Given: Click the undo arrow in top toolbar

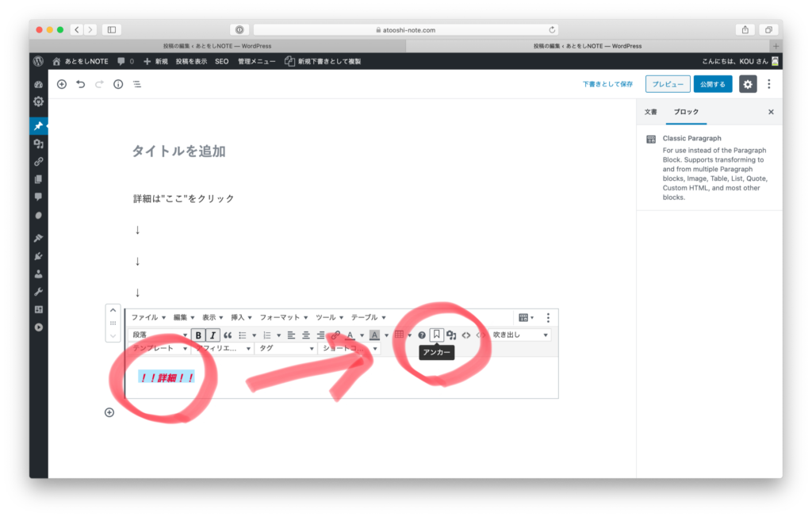Looking at the screenshot, I should click(x=80, y=84).
